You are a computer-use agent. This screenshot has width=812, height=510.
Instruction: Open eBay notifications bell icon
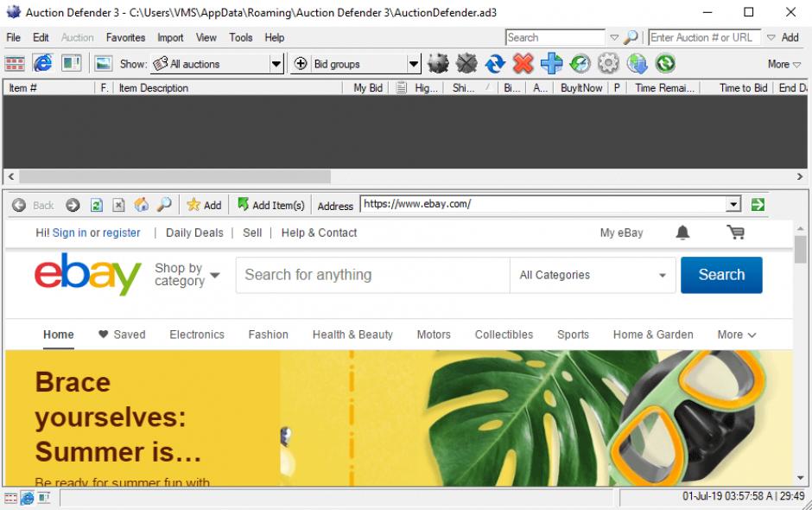point(682,233)
